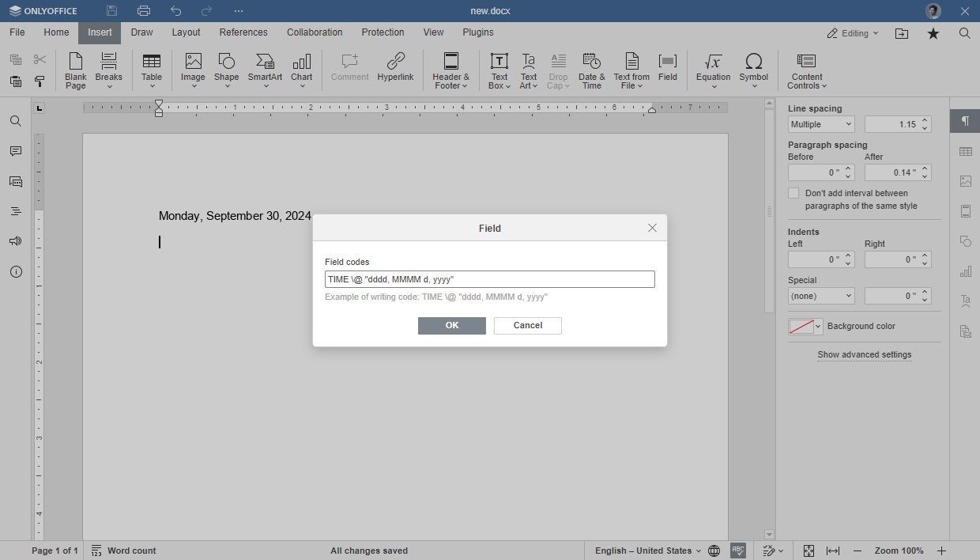
Task: Click the Date & Time button
Action: coord(592,71)
